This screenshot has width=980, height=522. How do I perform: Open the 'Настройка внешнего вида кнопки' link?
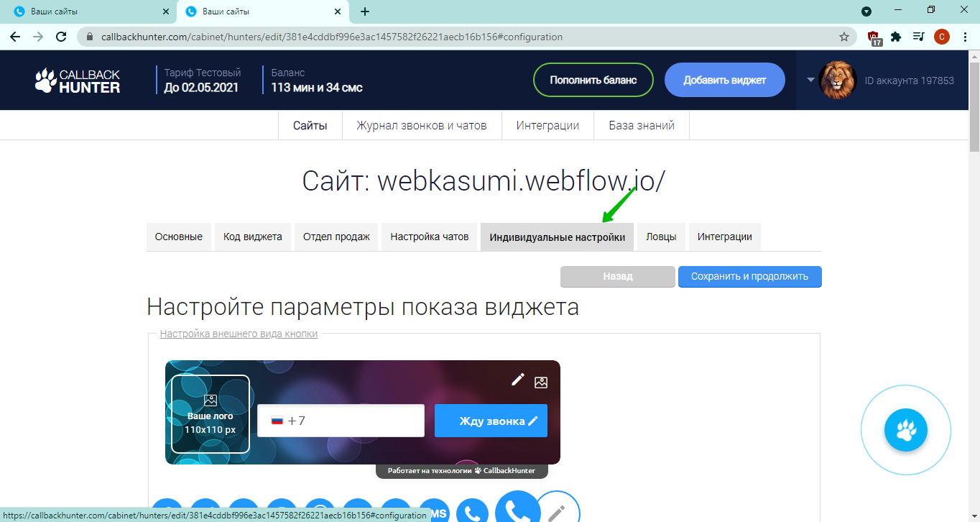pos(239,334)
